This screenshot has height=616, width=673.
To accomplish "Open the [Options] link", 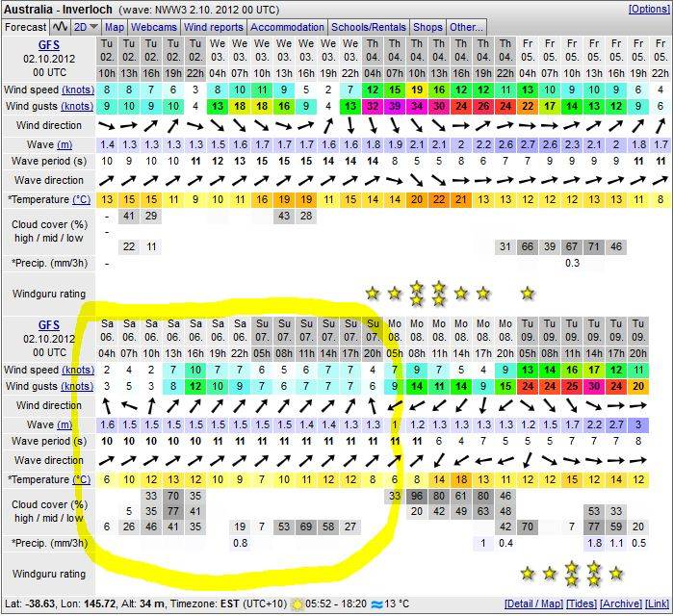I will tap(648, 9).
